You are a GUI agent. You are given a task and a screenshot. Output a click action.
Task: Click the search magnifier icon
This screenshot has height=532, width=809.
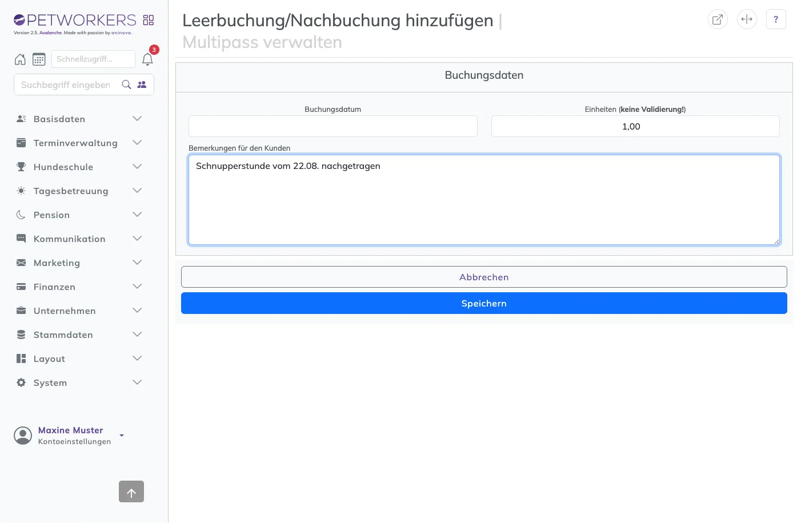coord(127,84)
